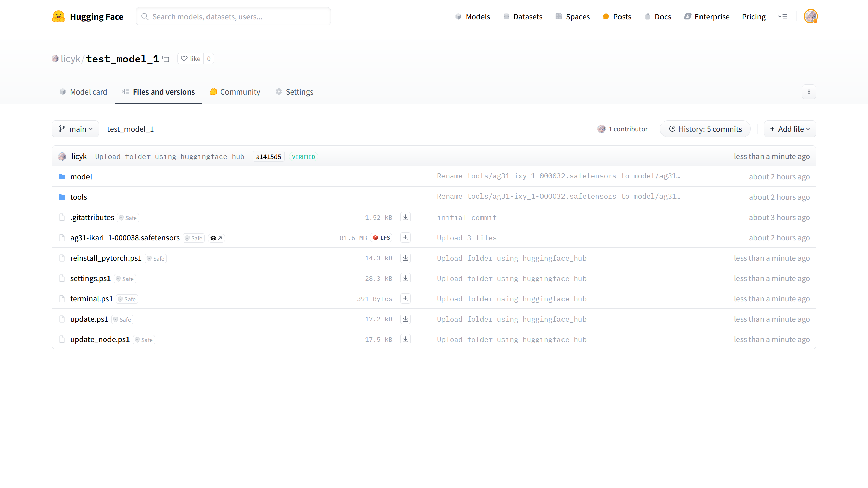This screenshot has width=868, height=488.
Task: Expand the main branch dropdown
Action: (x=75, y=129)
